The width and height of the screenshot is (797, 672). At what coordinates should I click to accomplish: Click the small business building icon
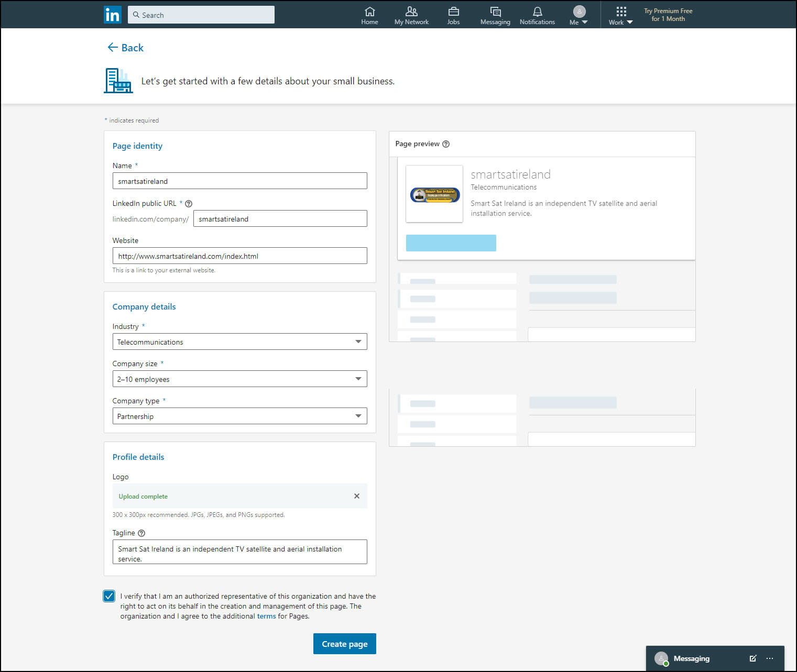(118, 81)
